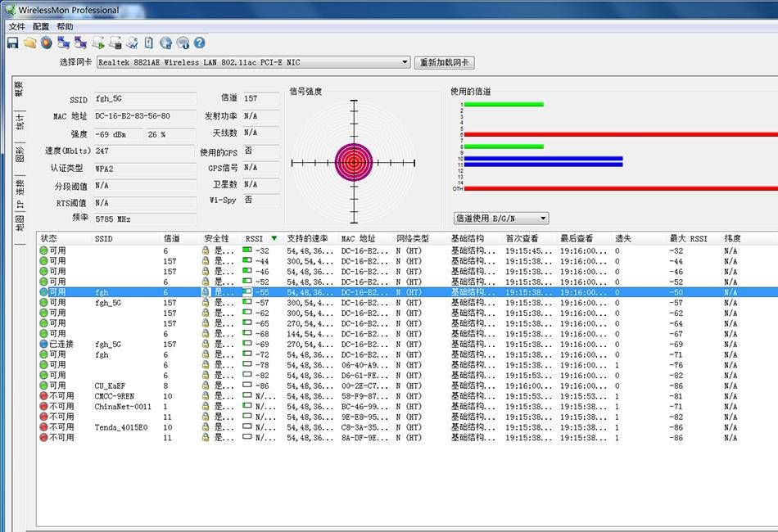
Task: Open help via blue question mark icon
Action: pyautogui.click(x=199, y=43)
